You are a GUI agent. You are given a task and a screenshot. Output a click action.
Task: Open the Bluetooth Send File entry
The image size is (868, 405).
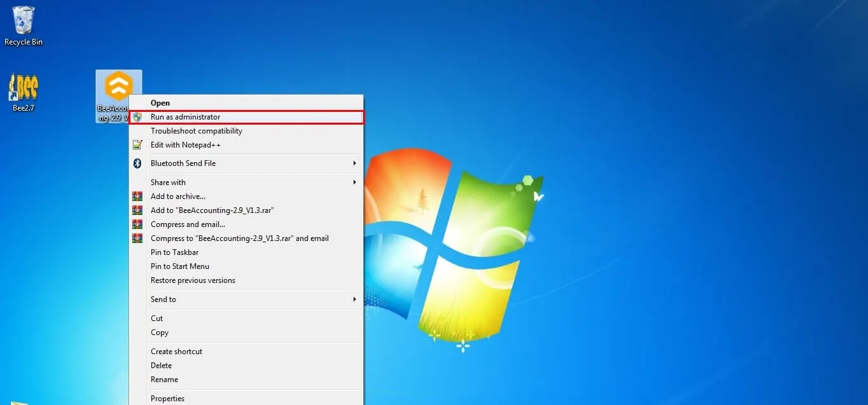[x=246, y=163]
